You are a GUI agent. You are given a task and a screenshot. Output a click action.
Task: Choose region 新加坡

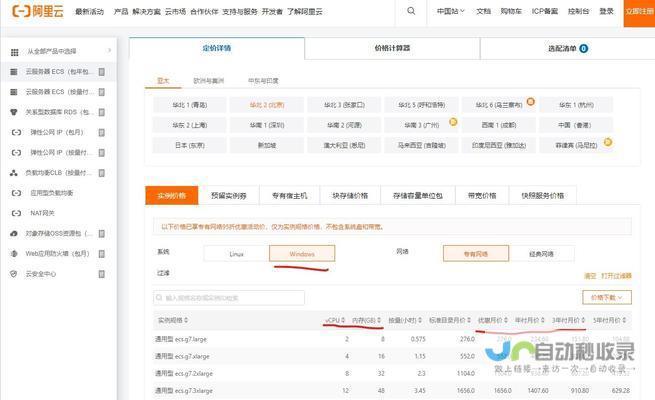click(x=267, y=145)
